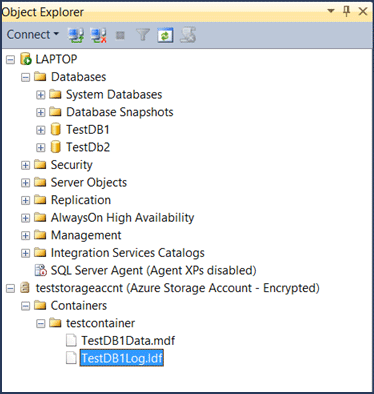Collapse the Containers folder
This screenshot has width=374, height=394.
tap(25, 306)
